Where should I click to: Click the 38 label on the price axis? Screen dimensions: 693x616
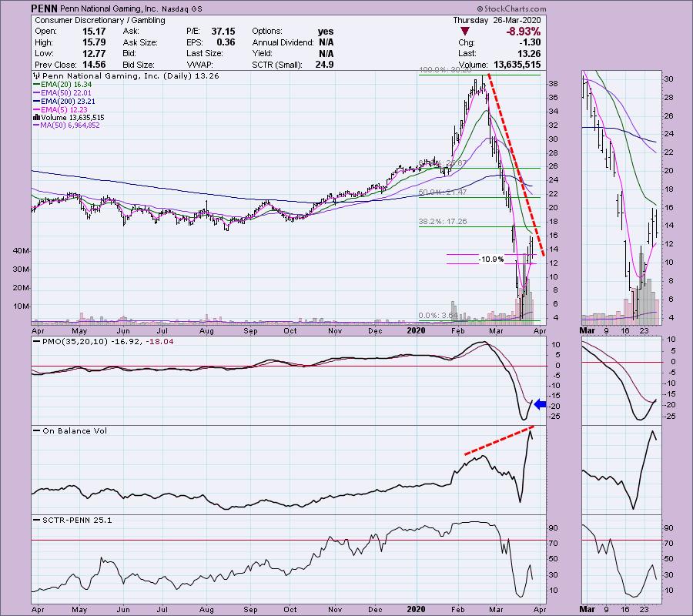coord(553,84)
